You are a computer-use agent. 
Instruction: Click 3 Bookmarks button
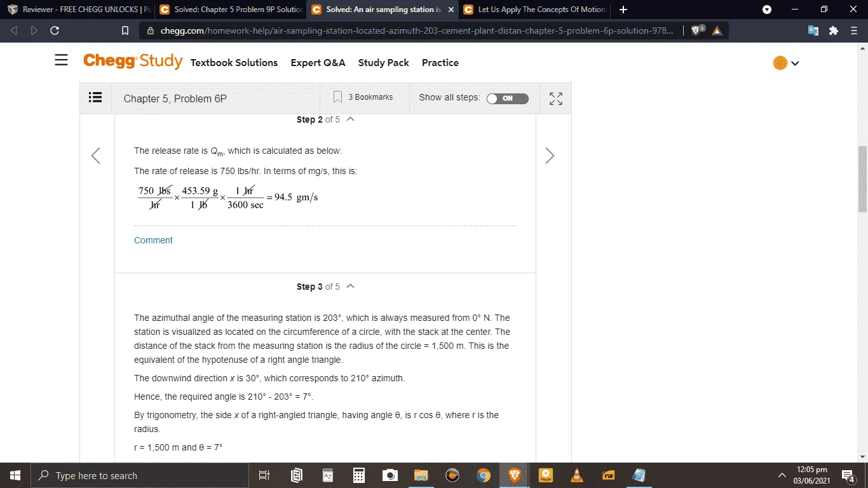pyautogui.click(x=363, y=97)
